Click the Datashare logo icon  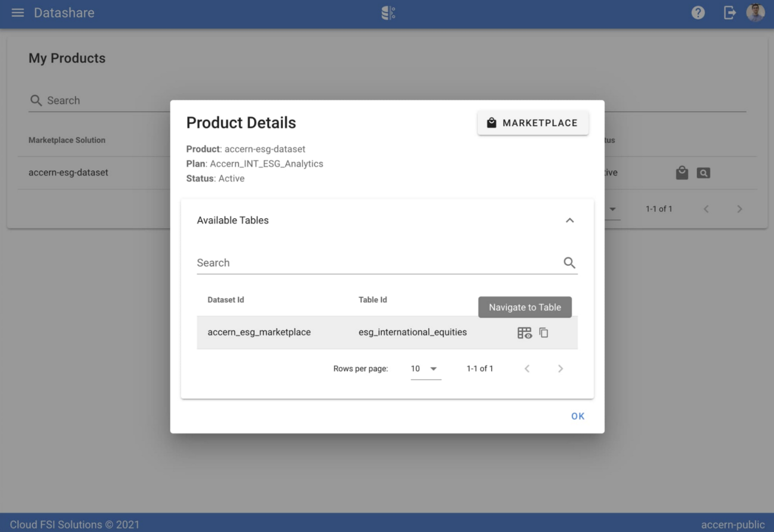point(388,13)
